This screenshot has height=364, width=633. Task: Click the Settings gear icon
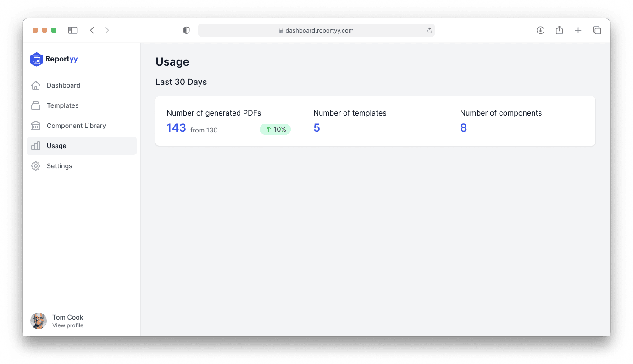[36, 166]
